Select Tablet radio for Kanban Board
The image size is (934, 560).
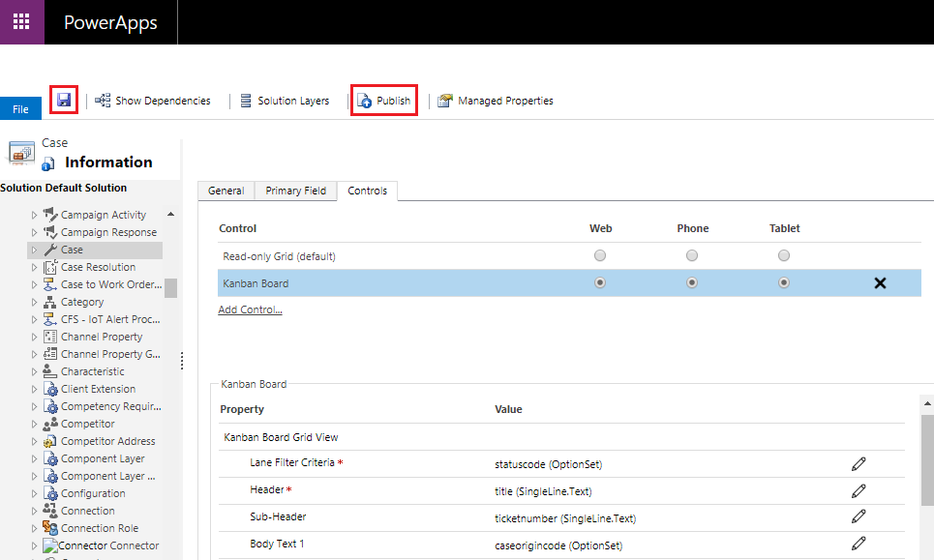[x=784, y=282]
